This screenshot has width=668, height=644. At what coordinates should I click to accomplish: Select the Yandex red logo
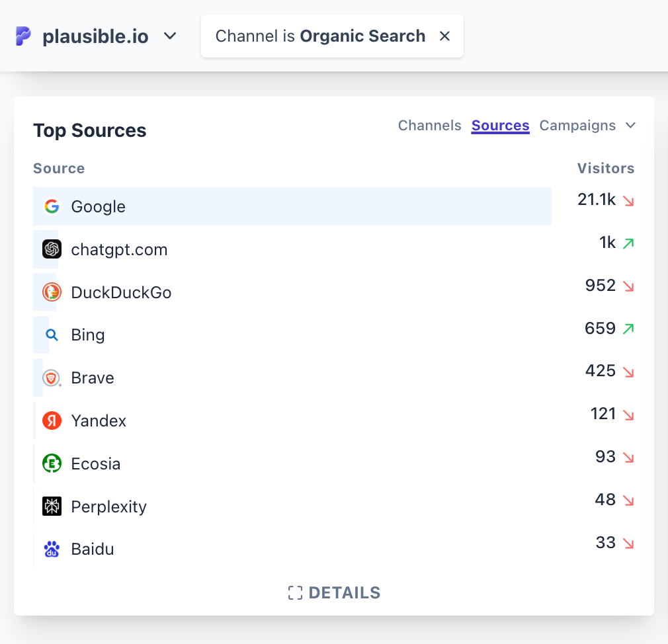[52, 421]
